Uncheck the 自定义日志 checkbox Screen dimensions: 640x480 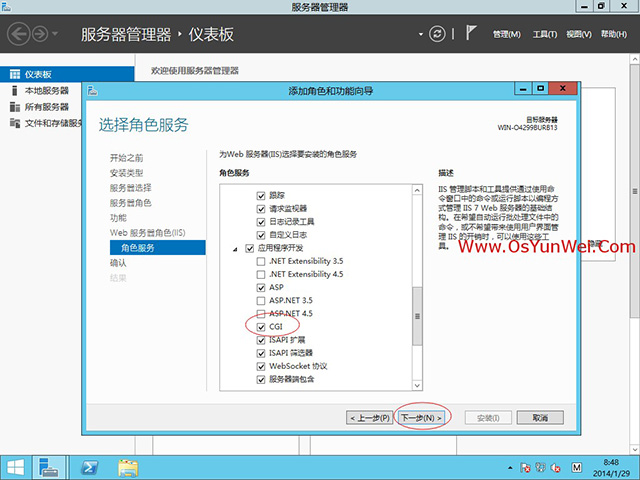261,235
